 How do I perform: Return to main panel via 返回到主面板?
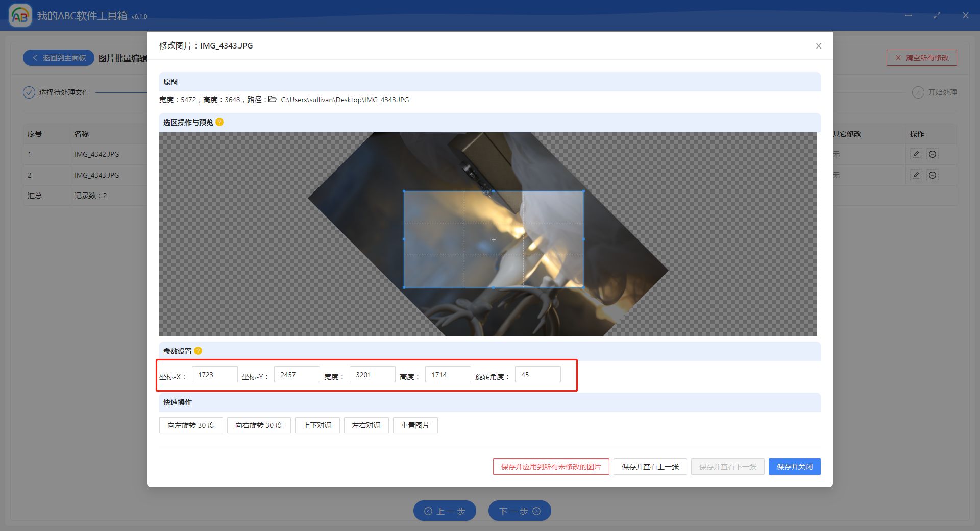point(58,58)
